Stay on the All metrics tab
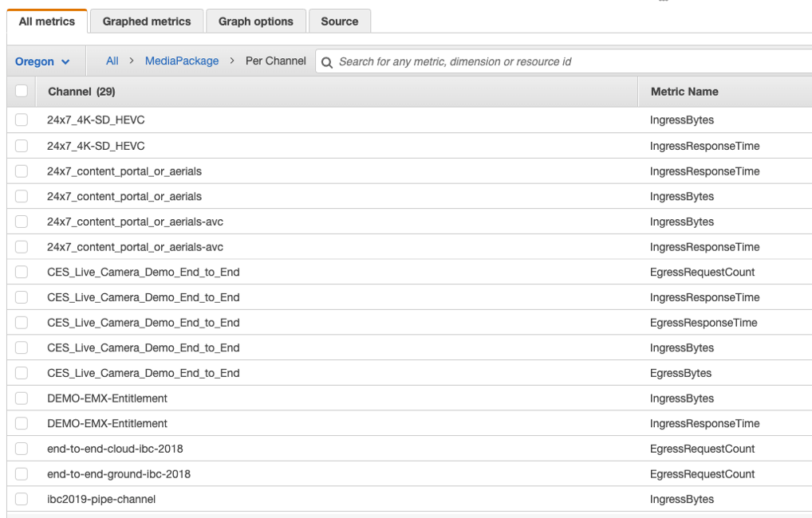The width and height of the screenshot is (812, 518). [x=46, y=21]
